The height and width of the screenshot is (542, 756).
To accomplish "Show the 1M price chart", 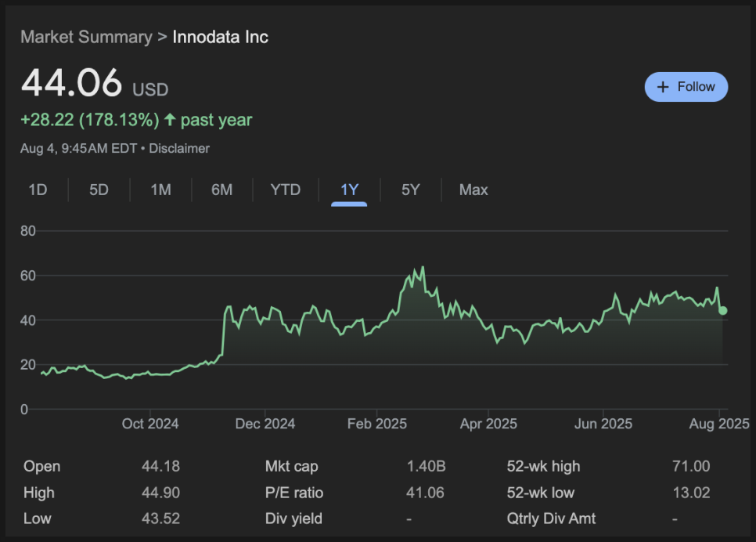I will point(160,190).
